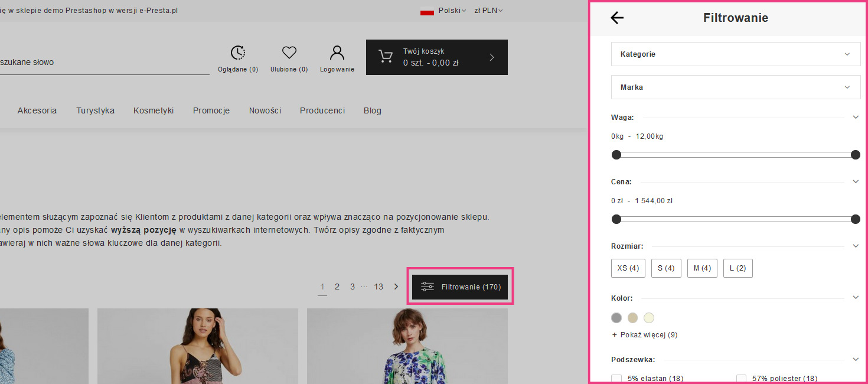868x384 pixels.
Task: Click the Logowanie user account icon
Action: (x=337, y=53)
